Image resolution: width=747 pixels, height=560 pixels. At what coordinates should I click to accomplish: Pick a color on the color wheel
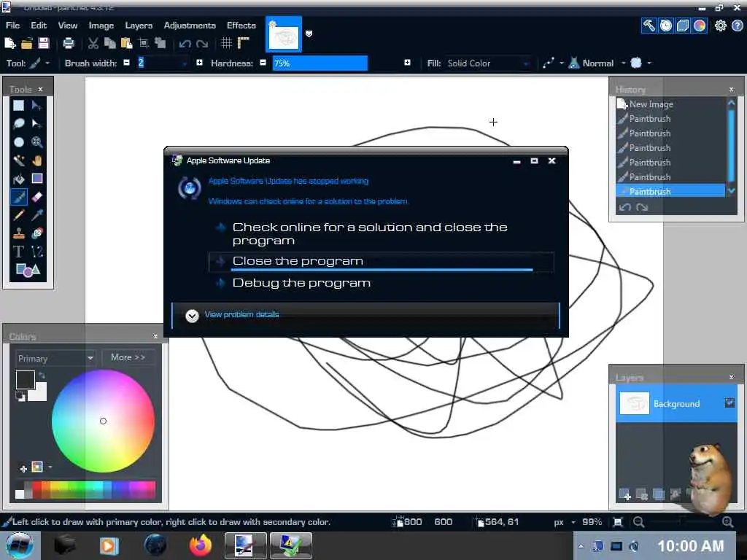103,421
